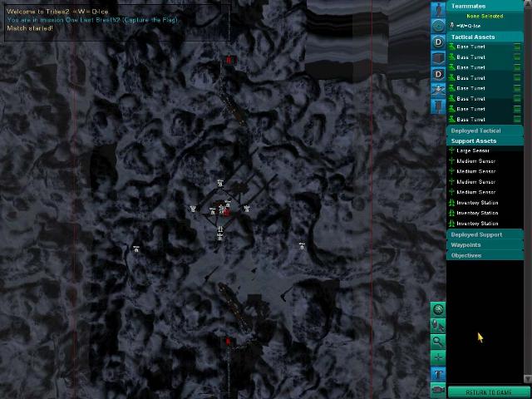Collapse the Teammates section header

pos(485,6)
